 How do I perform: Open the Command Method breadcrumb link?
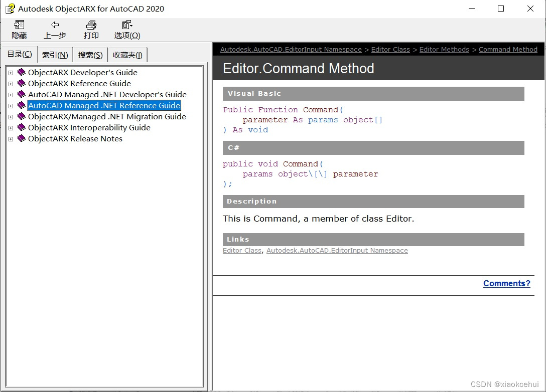508,50
